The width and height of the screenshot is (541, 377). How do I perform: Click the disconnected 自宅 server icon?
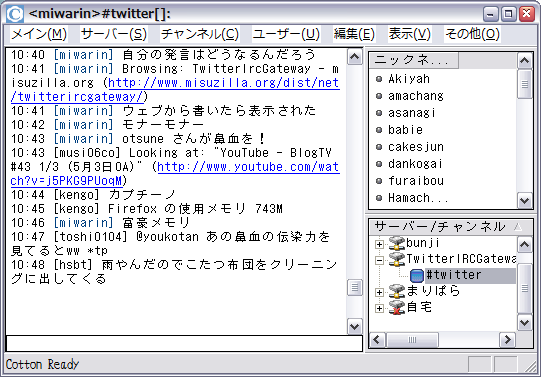coord(397,307)
